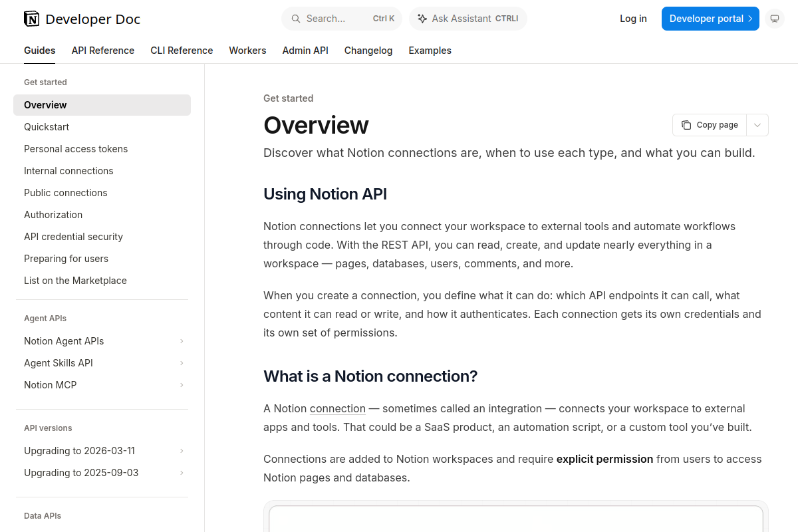The width and height of the screenshot is (798, 532).
Task: Click the Ask Assistant sparkle icon
Action: [422, 19]
